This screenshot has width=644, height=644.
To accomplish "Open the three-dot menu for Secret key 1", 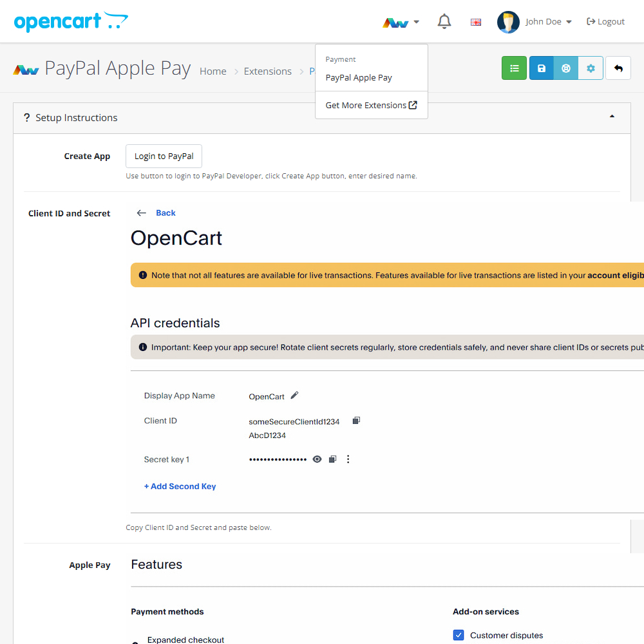I will tap(348, 459).
